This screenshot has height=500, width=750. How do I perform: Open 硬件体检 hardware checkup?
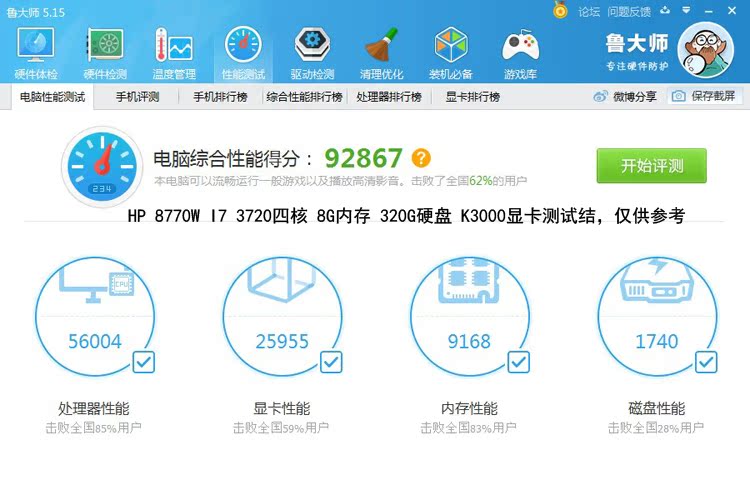pos(36,53)
